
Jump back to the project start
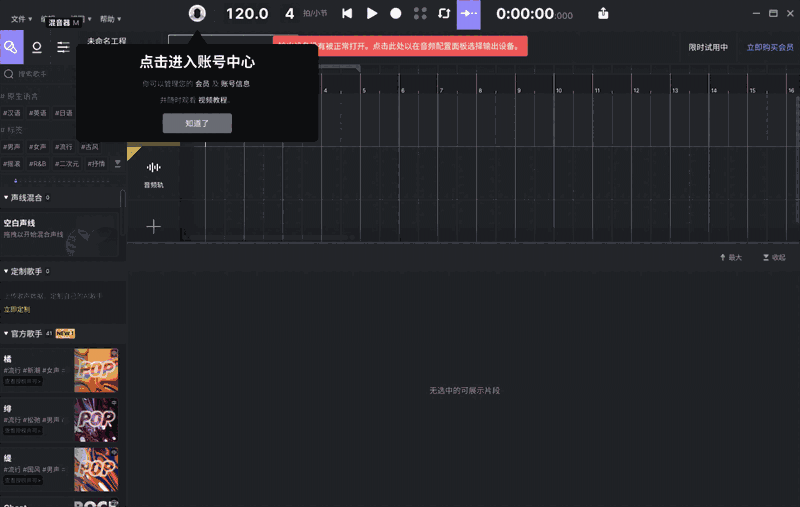[347, 13]
